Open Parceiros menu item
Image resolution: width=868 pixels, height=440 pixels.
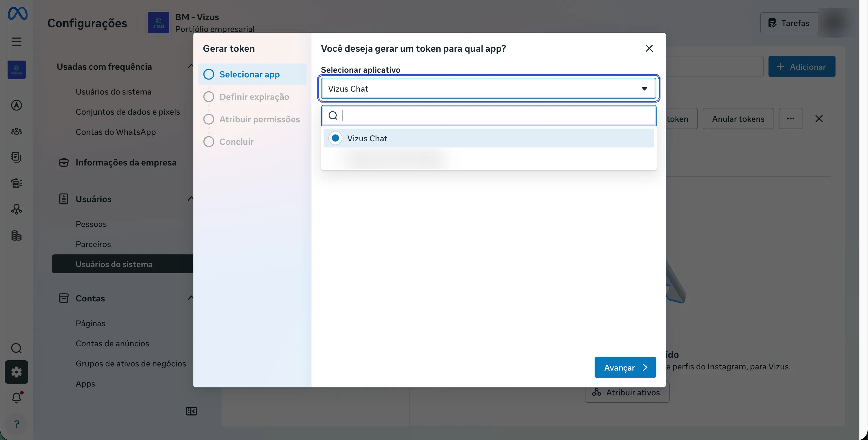point(93,244)
